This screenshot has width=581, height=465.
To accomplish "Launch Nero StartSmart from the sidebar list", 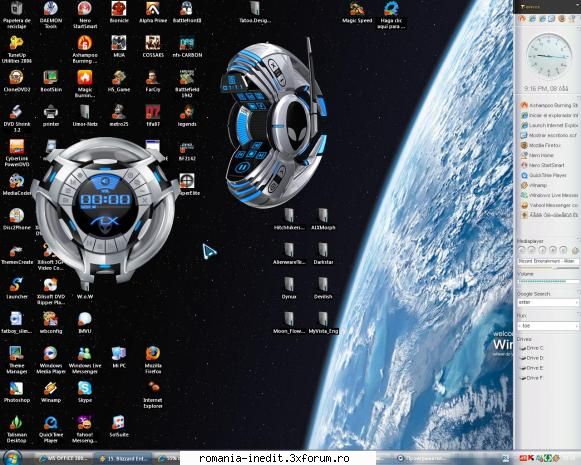I will tap(542, 165).
